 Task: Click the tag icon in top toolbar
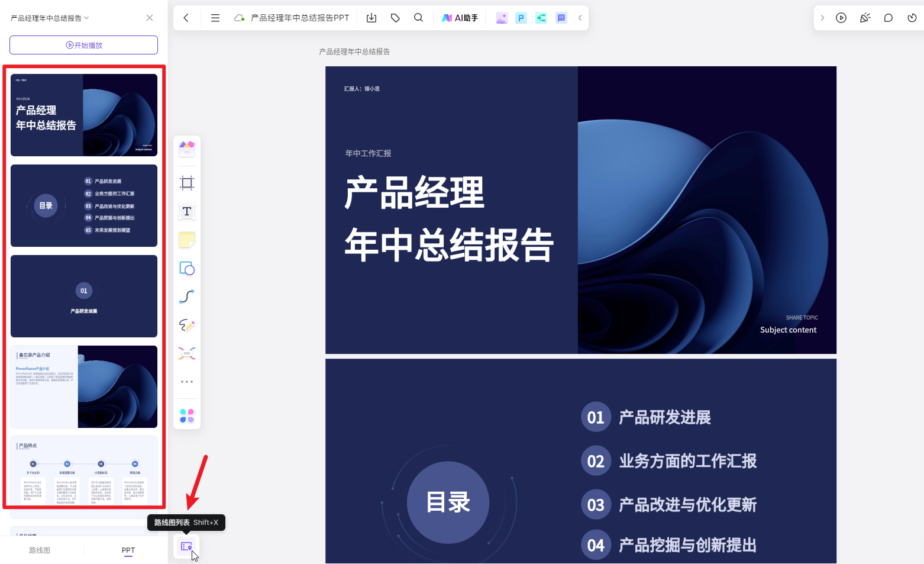click(395, 18)
